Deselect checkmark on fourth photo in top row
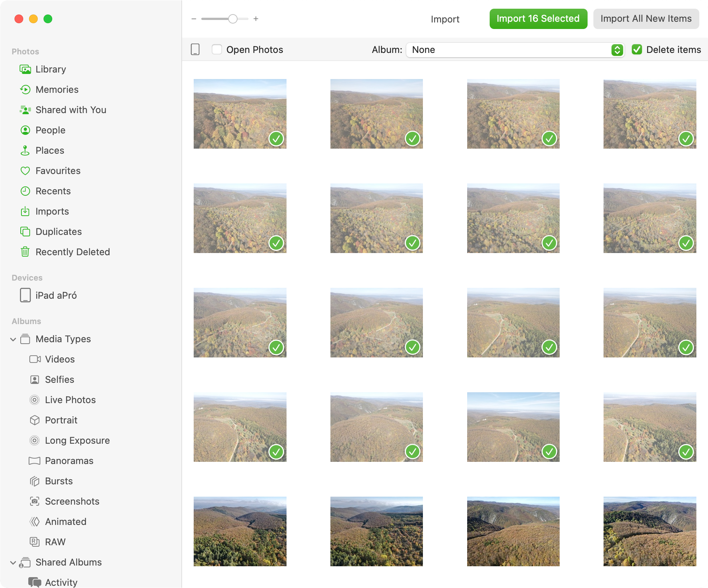The height and width of the screenshot is (588, 708). point(686,138)
